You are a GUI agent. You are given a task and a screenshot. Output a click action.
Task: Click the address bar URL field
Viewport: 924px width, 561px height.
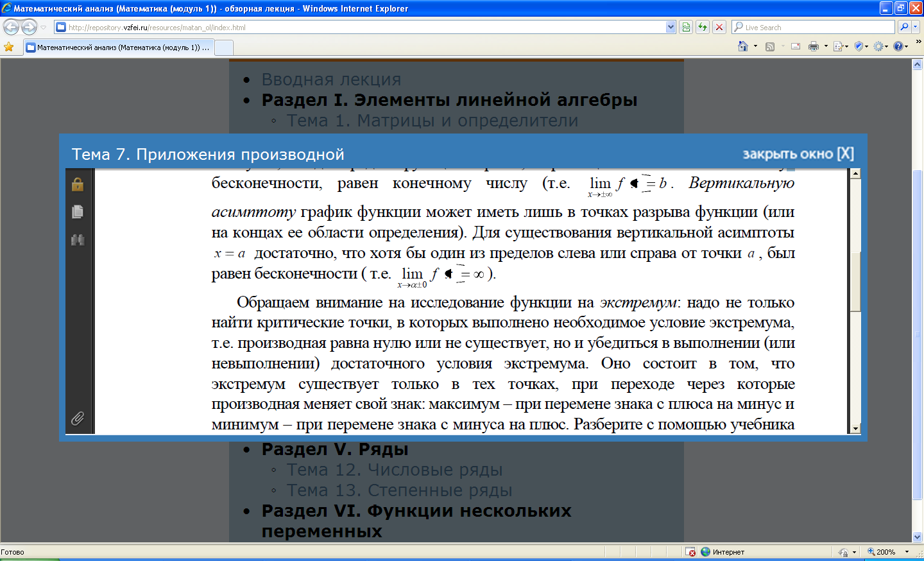pos(361,28)
